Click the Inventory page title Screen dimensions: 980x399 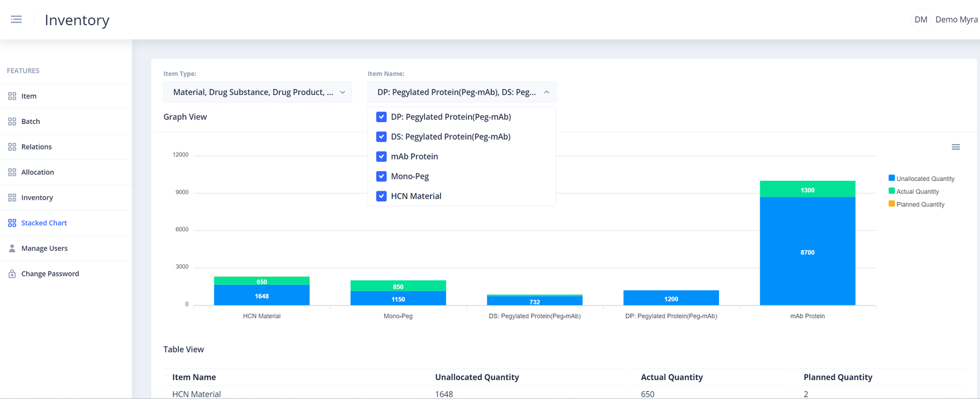coord(77,20)
